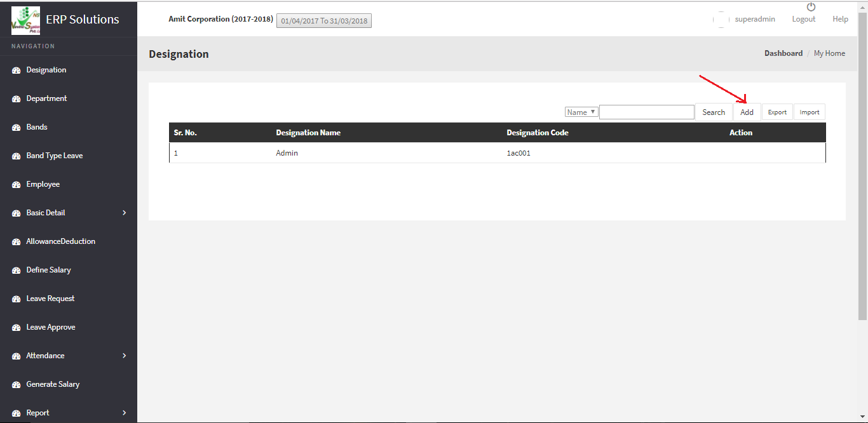Click the ERP Solutions logo image

coord(25,20)
